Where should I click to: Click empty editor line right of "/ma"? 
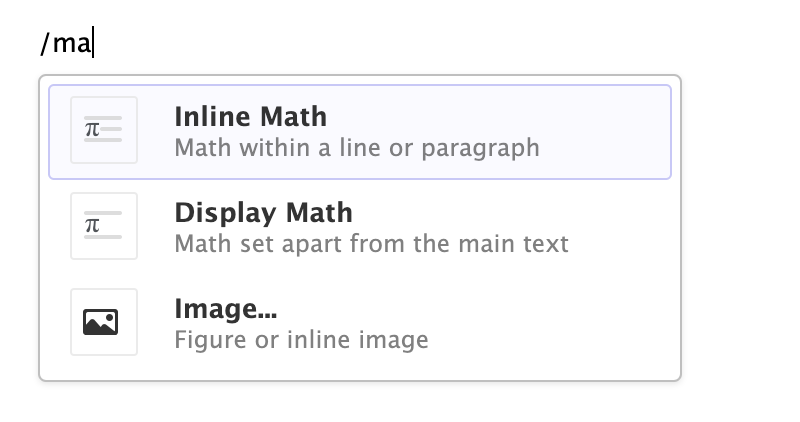point(400,44)
